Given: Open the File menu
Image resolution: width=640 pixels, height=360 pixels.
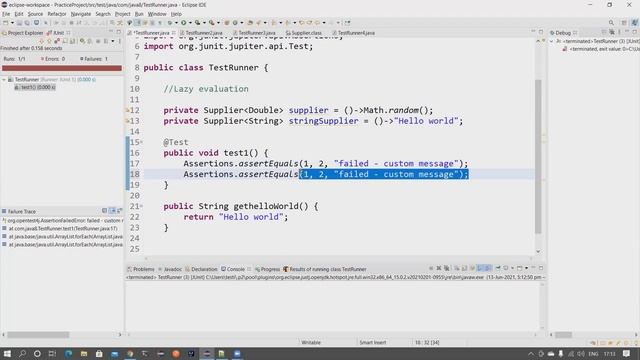Looking at the screenshot, I should (x=6, y=14).
